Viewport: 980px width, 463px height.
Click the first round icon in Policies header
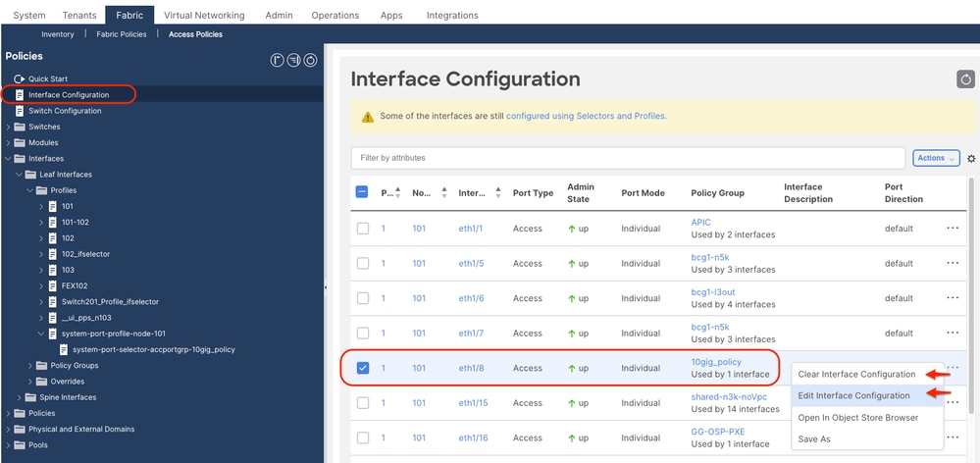coord(277,60)
